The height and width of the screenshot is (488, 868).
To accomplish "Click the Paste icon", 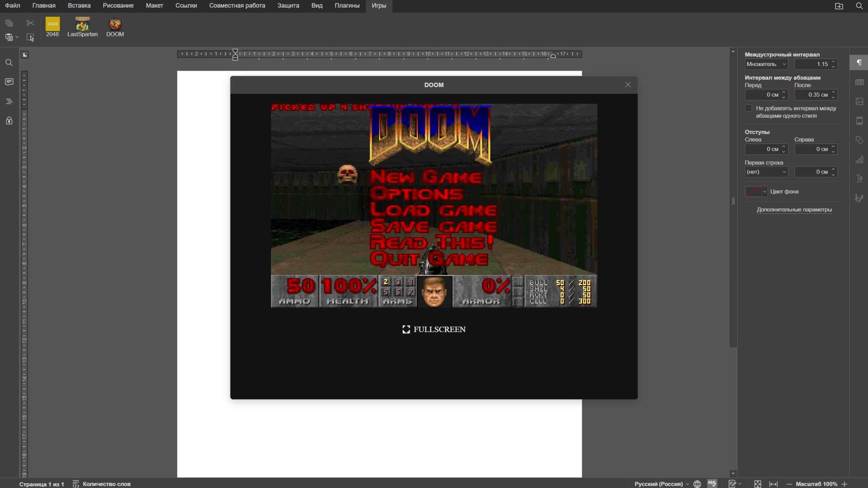I will (x=9, y=37).
